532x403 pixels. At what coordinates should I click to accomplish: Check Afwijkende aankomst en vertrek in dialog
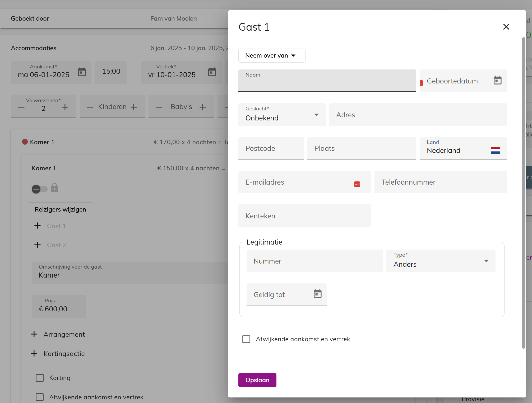[246, 339]
